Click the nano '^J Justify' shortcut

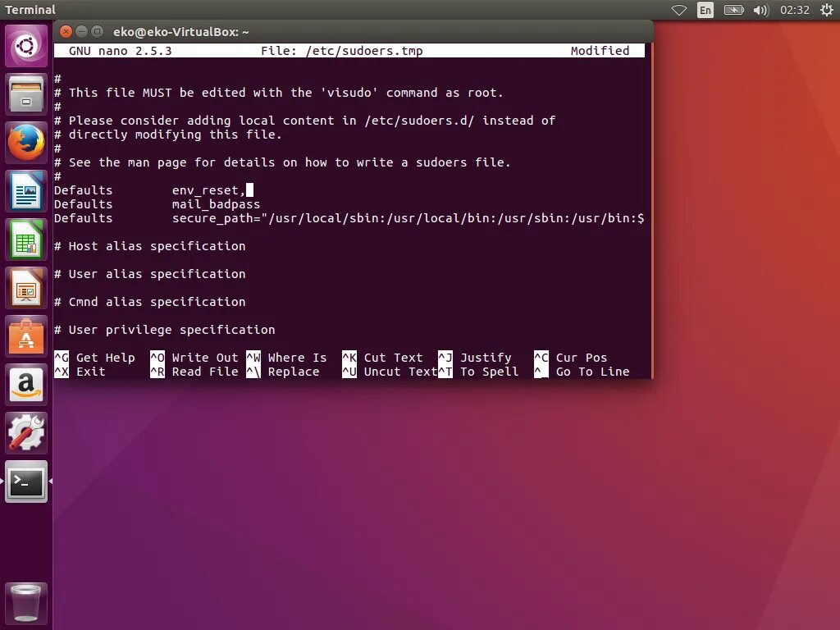(475, 358)
